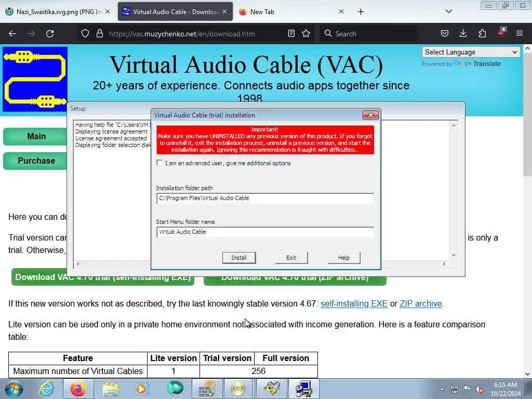The height and width of the screenshot is (399, 532).
Task: Click Setup log scroll-up arrow
Action: tap(453, 125)
